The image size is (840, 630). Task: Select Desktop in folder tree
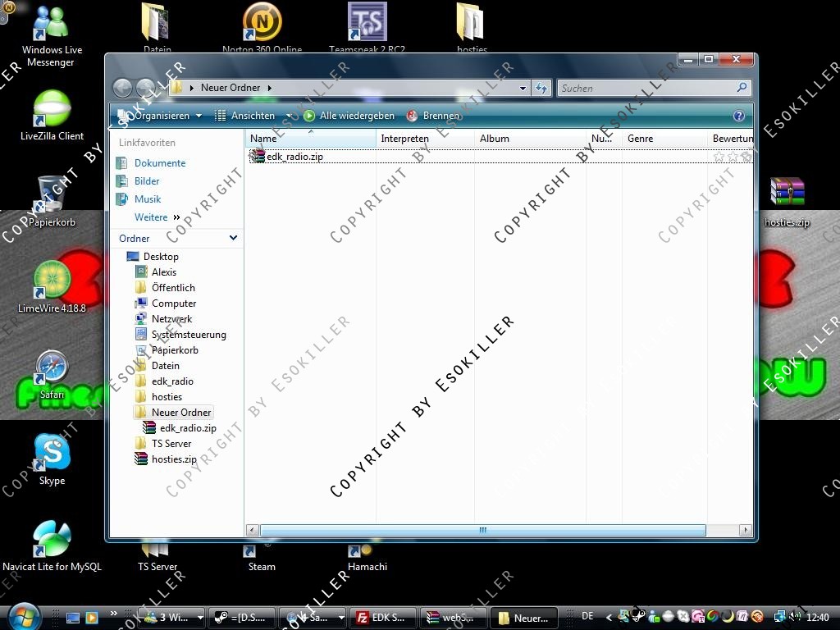[x=161, y=257]
